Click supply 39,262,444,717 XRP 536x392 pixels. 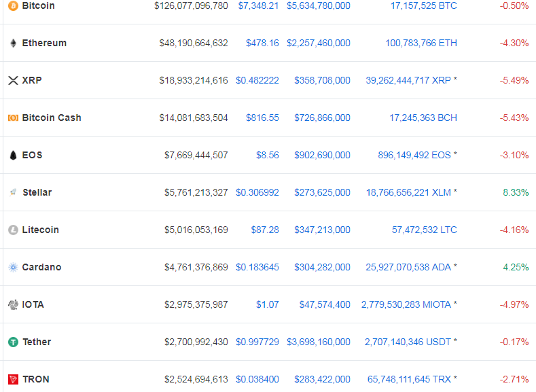408,80
